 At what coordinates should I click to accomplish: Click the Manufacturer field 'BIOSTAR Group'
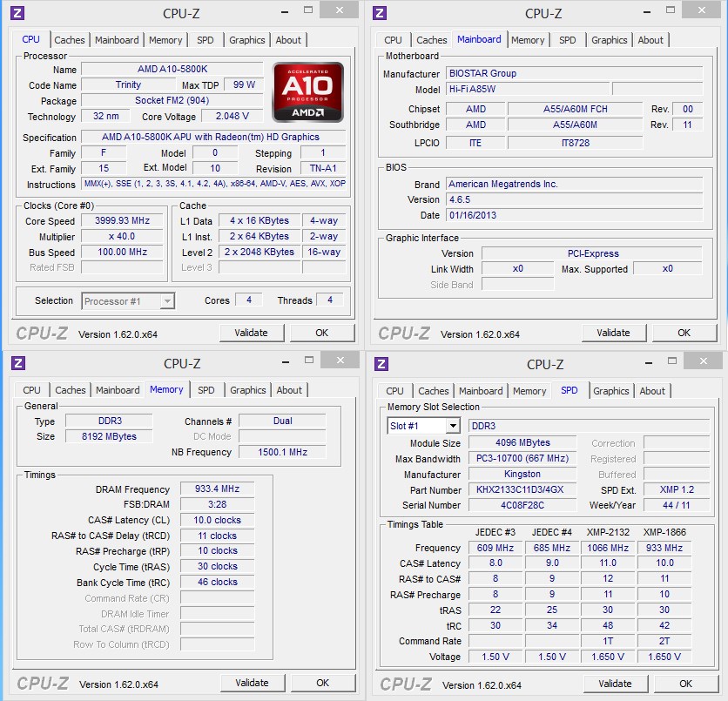(x=575, y=73)
